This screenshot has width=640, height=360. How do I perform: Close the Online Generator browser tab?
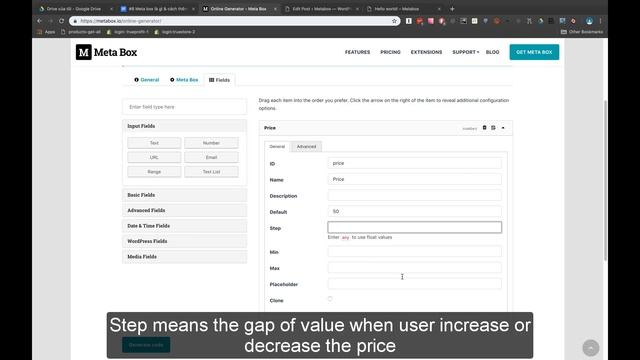click(275, 9)
